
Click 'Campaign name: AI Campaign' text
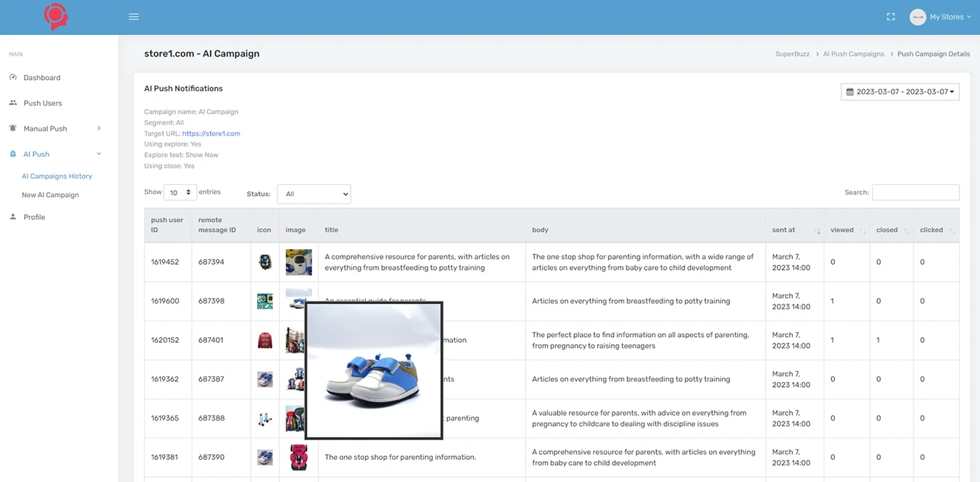click(191, 112)
